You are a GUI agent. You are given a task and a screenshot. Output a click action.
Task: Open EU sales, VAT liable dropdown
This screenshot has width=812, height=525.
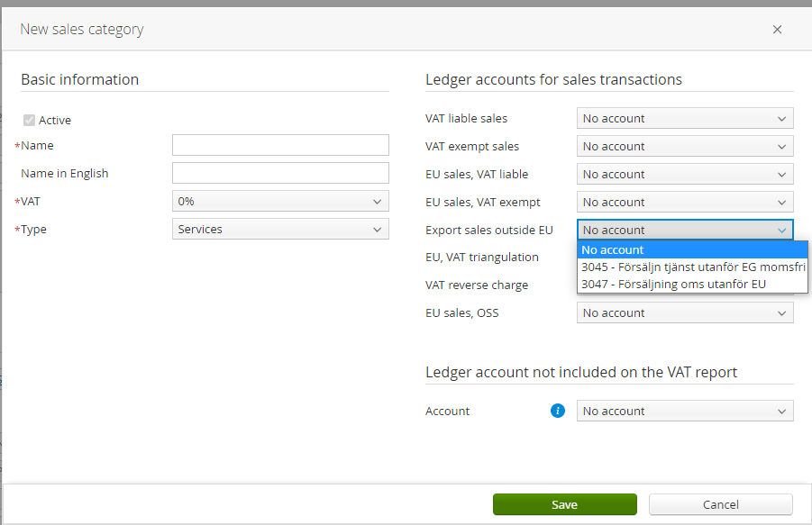pos(685,174)
